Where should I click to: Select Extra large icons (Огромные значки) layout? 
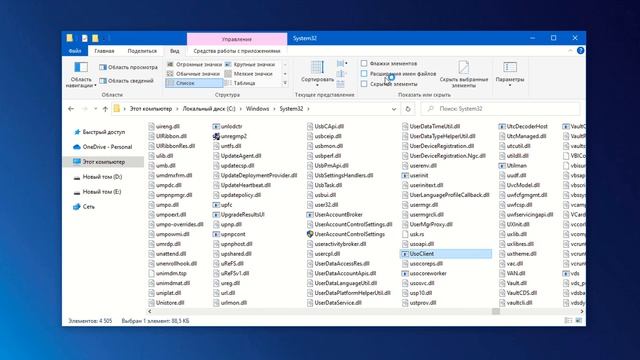[194, 64]
